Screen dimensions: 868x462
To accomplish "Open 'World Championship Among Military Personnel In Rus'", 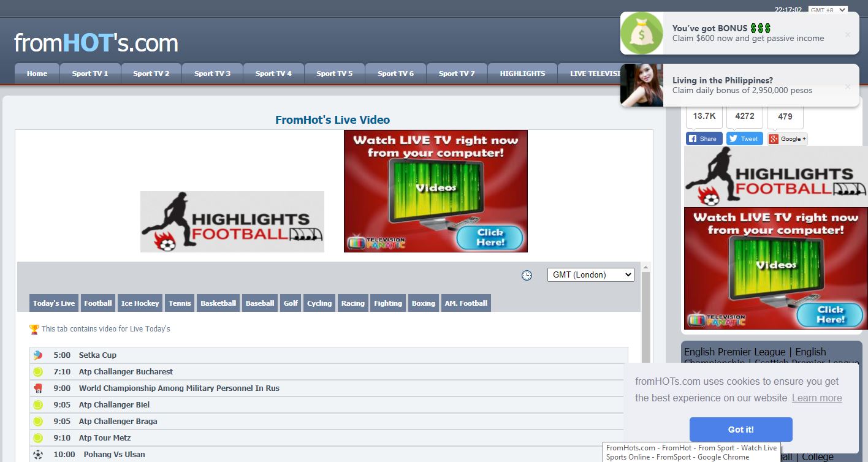I will [x=329, y=388].
